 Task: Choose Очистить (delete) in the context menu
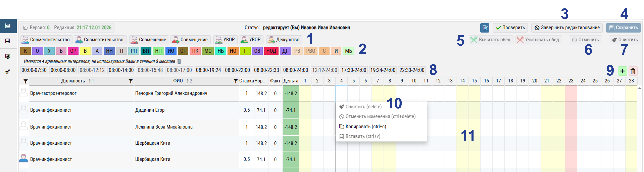pos(363,107)
